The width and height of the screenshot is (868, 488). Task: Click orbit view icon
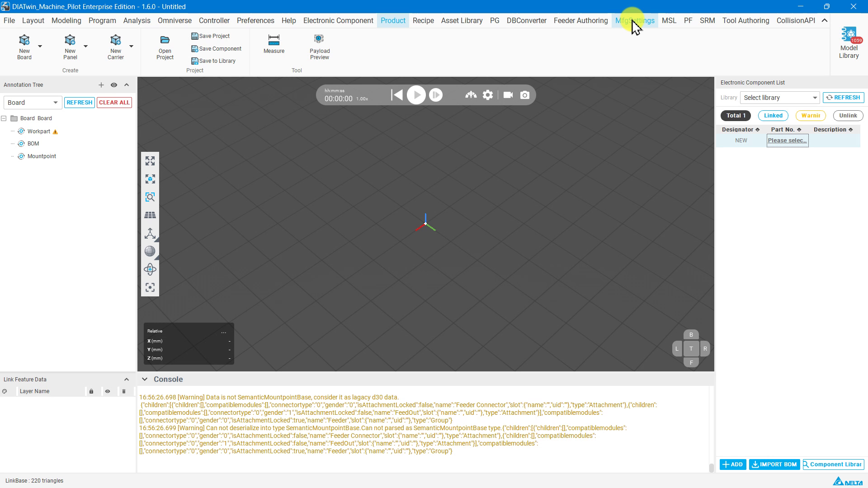point(150,269)
